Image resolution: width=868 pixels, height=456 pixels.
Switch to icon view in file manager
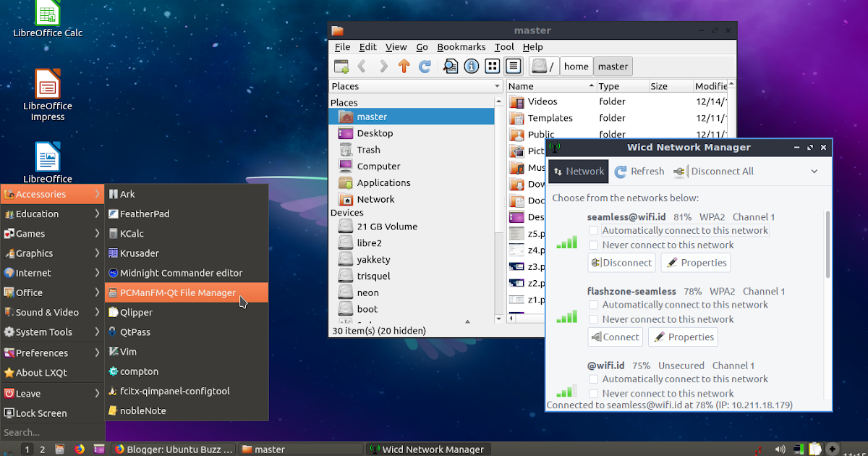pyautogui.click(x=493, y=66)
